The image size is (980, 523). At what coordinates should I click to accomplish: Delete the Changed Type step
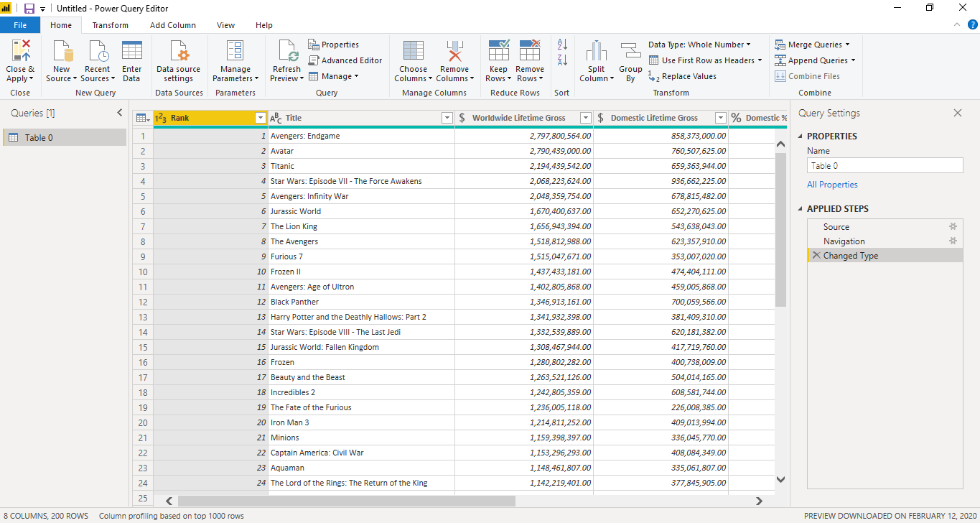coord(816,256)
